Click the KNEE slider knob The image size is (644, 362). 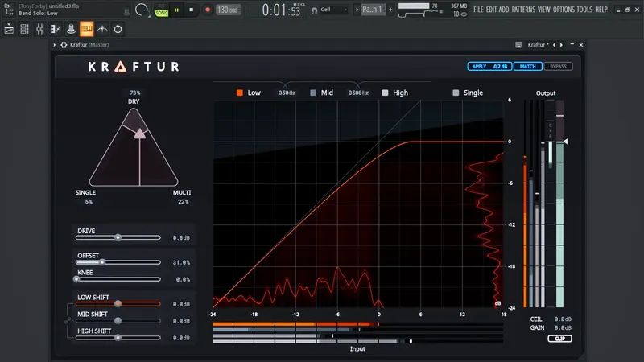tap(76, 279)
